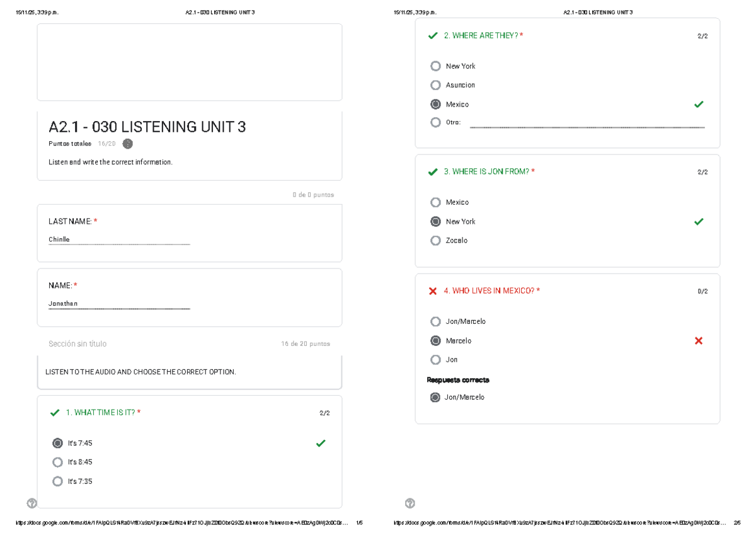This screenshot has height=535, width=756.
Task: Click the red X next to the Marcelo answer
Action: click(x=698, y=340)
